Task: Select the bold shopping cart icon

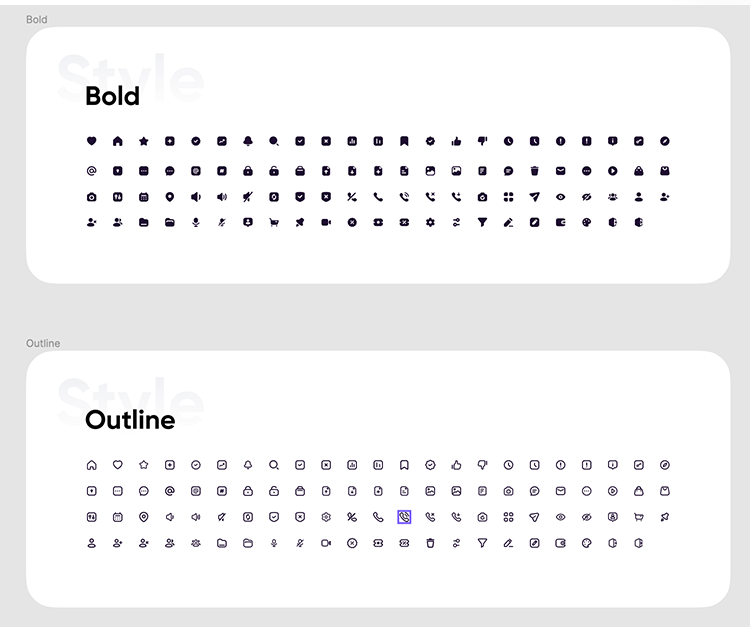Action: 273,222
